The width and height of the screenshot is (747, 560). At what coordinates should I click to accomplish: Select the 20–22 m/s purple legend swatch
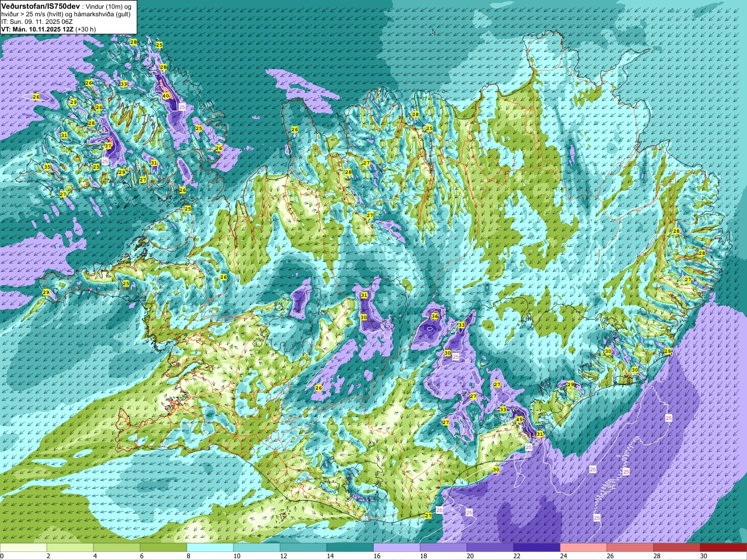tap(490, 548)
